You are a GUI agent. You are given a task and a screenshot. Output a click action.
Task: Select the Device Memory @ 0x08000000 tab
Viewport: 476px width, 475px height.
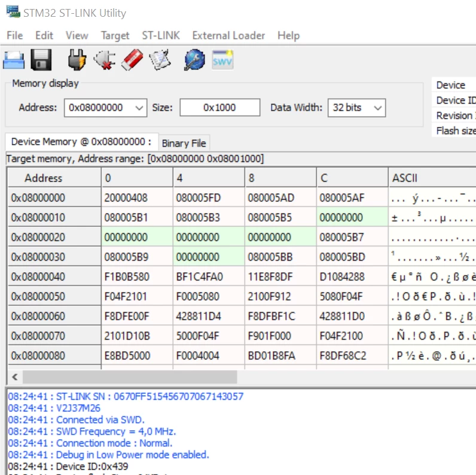tap(81, 142)
